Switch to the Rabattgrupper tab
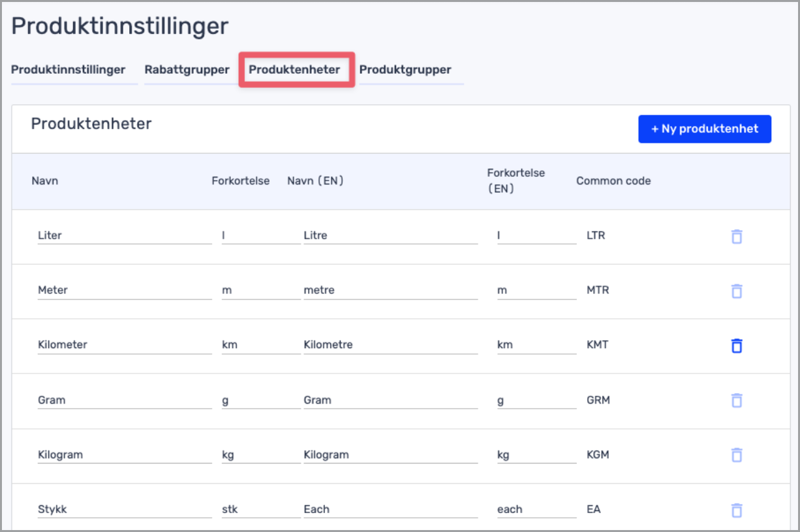 [187, 70]
